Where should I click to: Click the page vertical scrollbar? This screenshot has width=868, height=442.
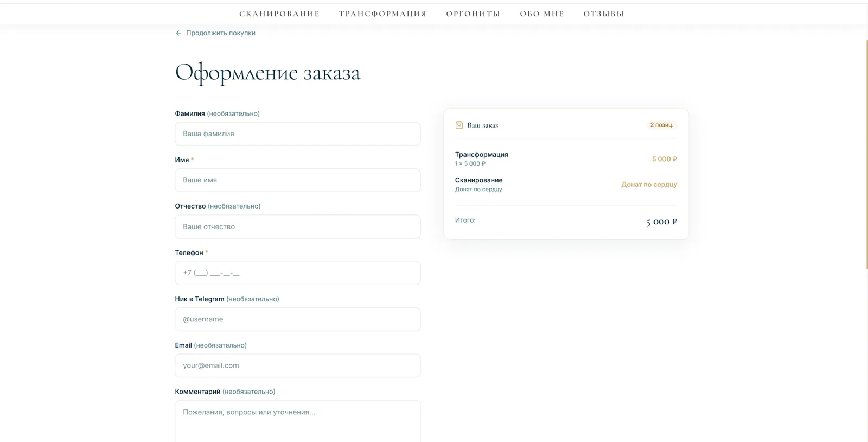(x=866, y=155)
